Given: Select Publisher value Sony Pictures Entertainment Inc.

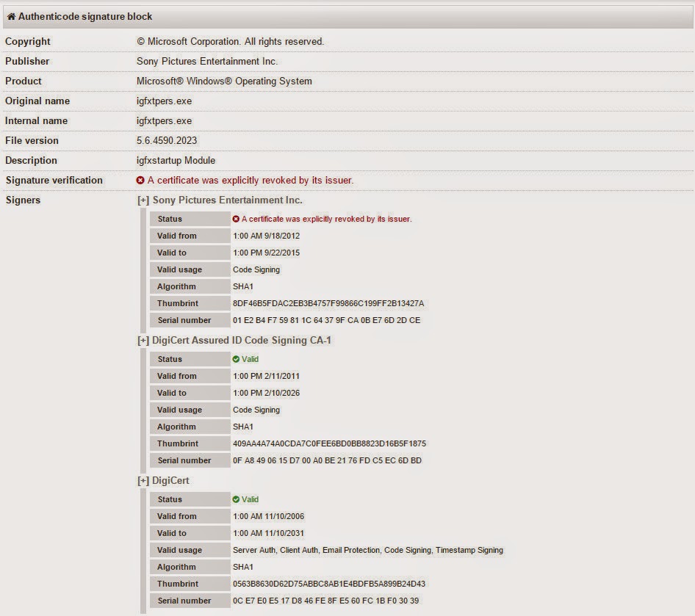Looking at the screenshot, I should coord(207,61).
